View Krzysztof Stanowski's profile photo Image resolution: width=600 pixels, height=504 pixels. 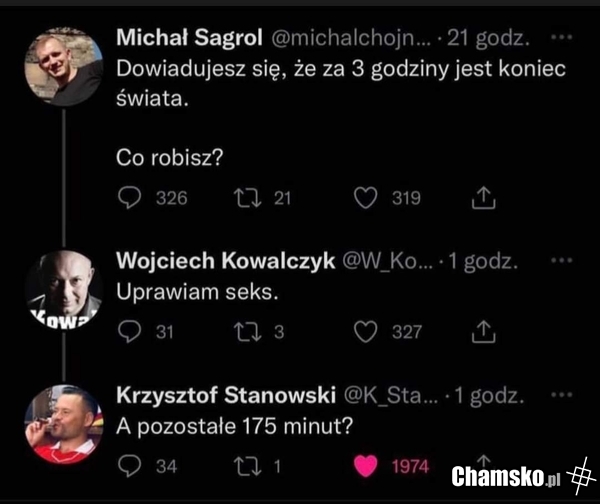[64, 424]
